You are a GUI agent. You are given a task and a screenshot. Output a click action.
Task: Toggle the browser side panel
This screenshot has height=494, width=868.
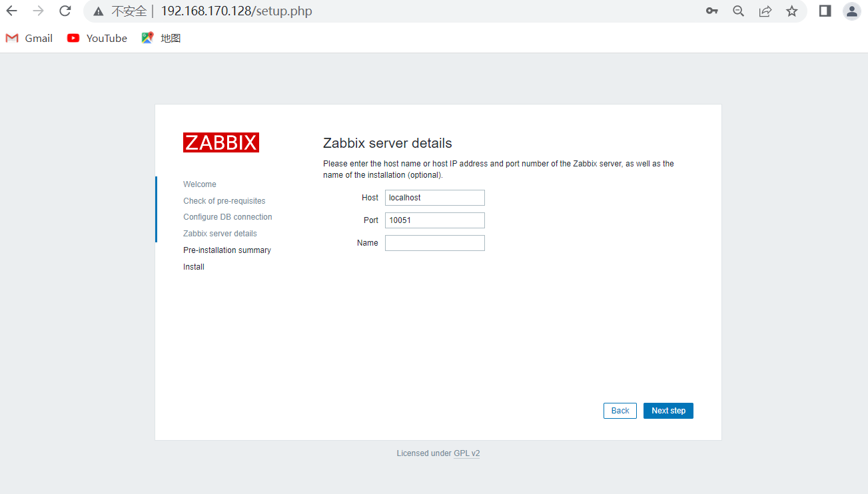(825, 11)
